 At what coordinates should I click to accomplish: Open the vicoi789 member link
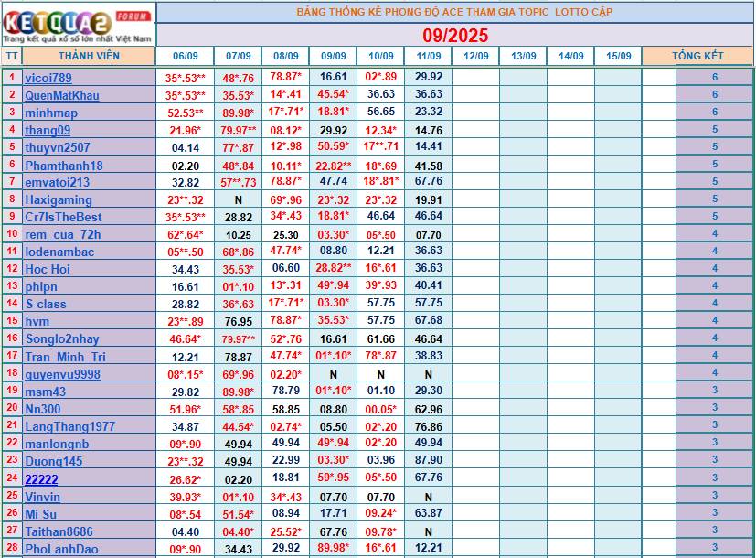(48, 78)
